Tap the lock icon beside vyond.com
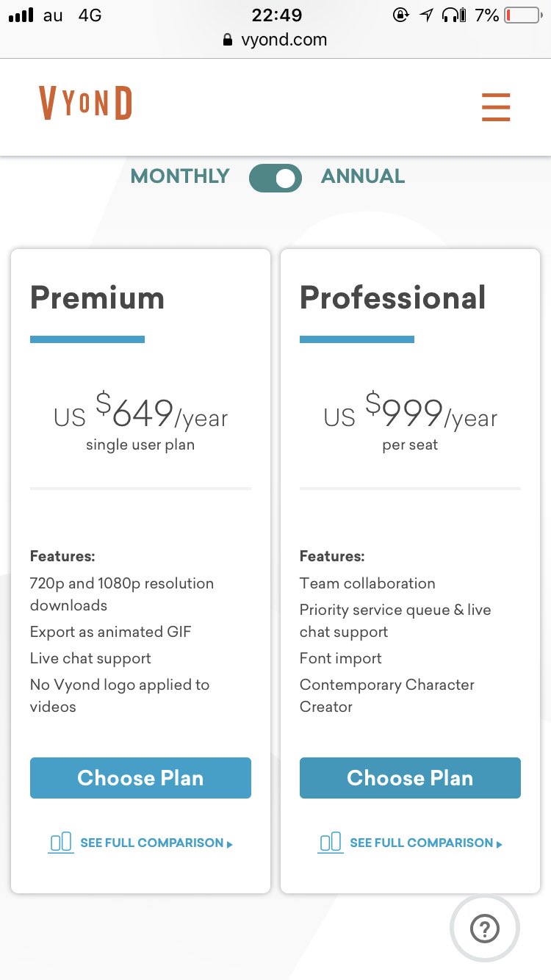Image resolution: width=551 pixels, height=980 pixels. pos(228,40)
